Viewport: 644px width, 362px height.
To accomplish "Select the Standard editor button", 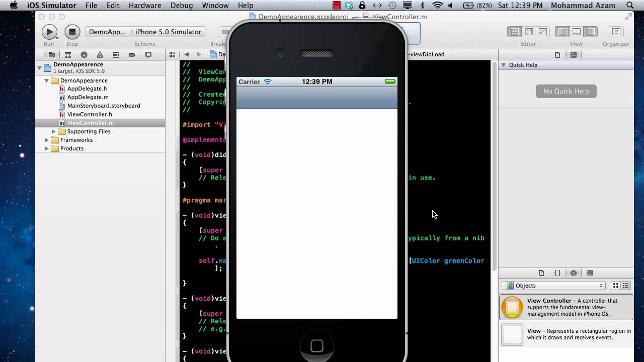I will click(514, 32).
